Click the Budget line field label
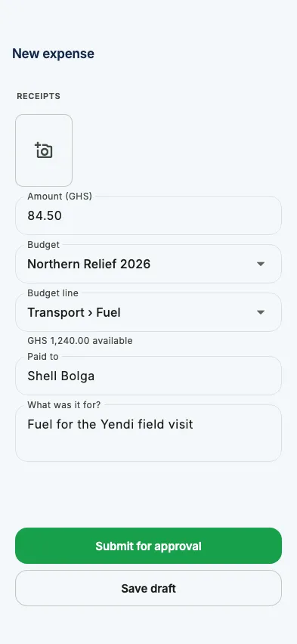The height and width of the screenshot is (644, 297). tap(53, 293)
